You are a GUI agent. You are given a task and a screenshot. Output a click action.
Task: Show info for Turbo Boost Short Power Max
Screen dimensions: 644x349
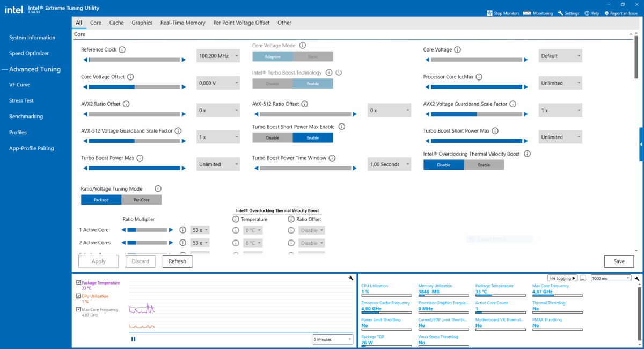pos(495,131)
